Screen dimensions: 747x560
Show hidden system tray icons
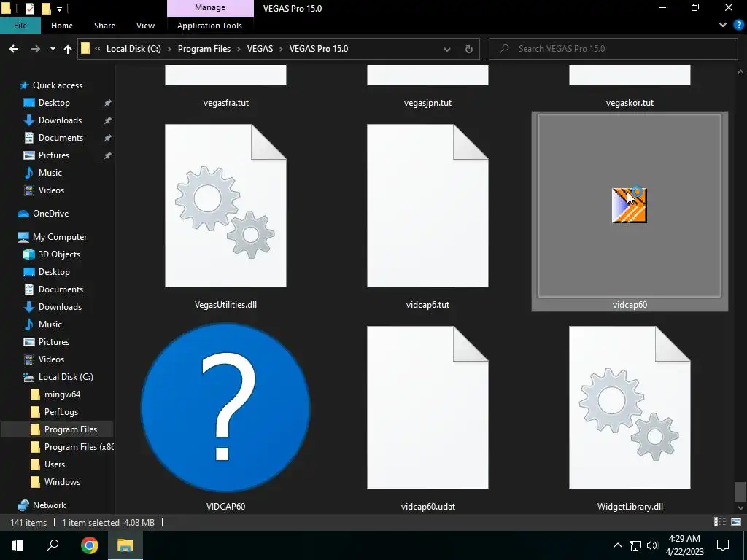coord(617,545)
